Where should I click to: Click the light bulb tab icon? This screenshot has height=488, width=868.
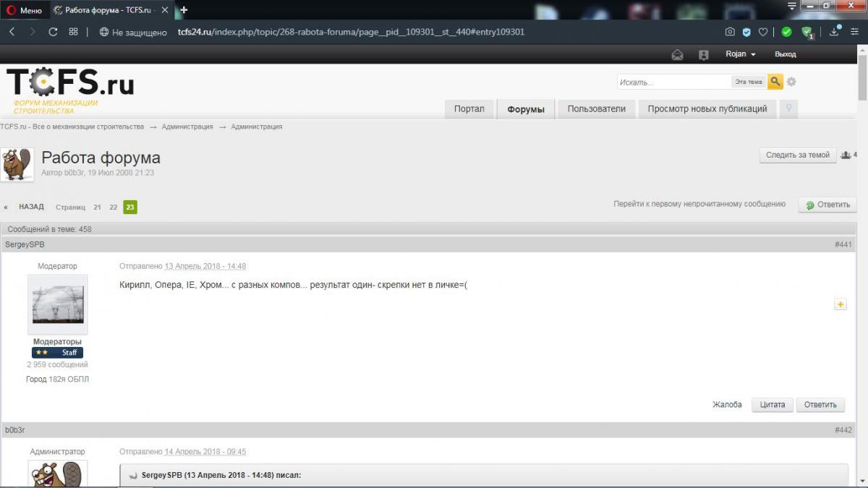[788, 109]
